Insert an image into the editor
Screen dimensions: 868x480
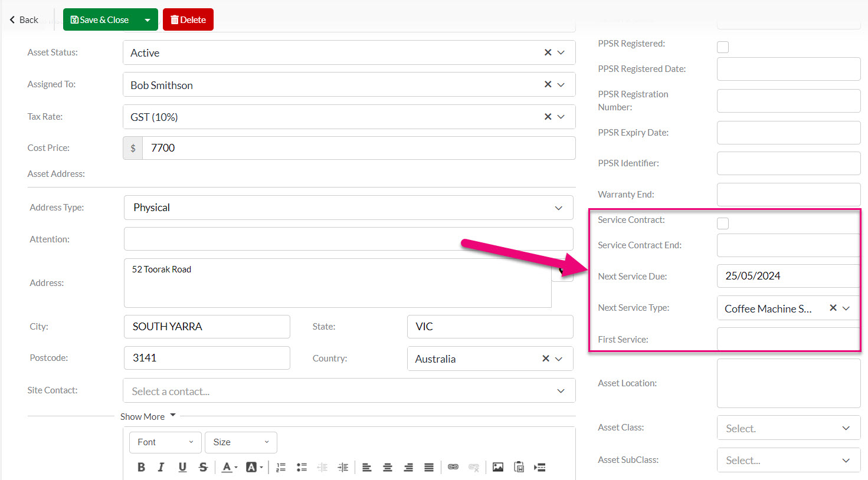(498, 467)
